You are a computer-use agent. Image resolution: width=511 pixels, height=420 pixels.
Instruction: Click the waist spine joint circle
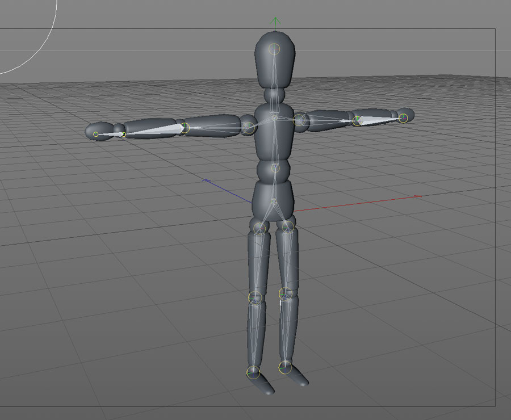coord(275,168)
